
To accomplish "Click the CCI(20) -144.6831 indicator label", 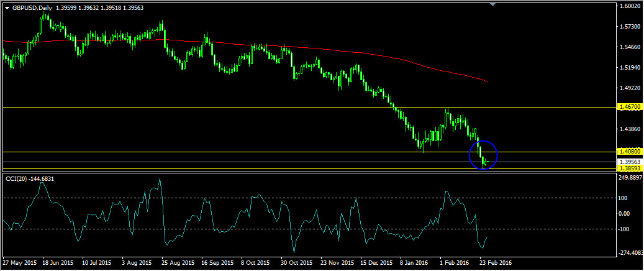I will pyautogui.click(x=29, y=179).
